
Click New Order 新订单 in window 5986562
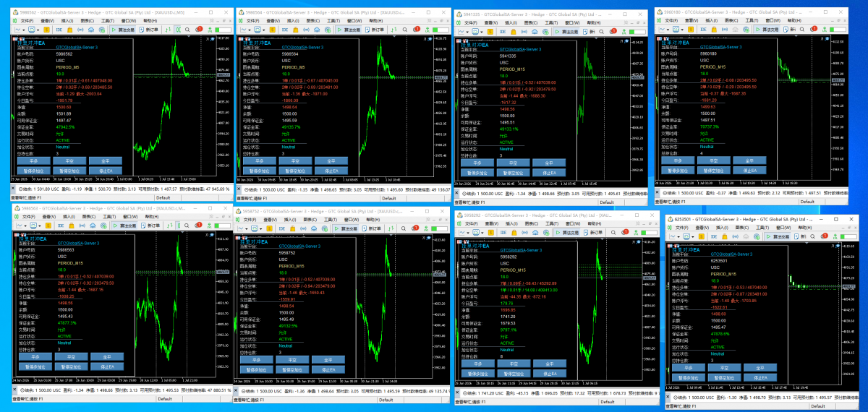point(149,30)
